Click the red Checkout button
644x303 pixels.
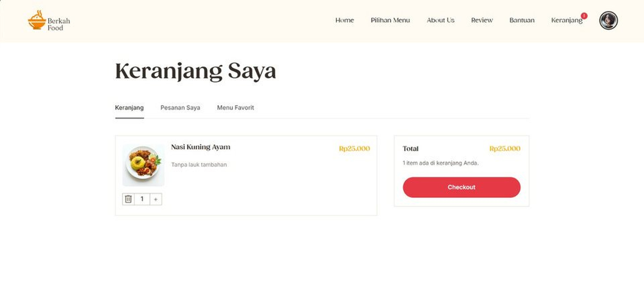pyautogui.click(x=462, y=187)
